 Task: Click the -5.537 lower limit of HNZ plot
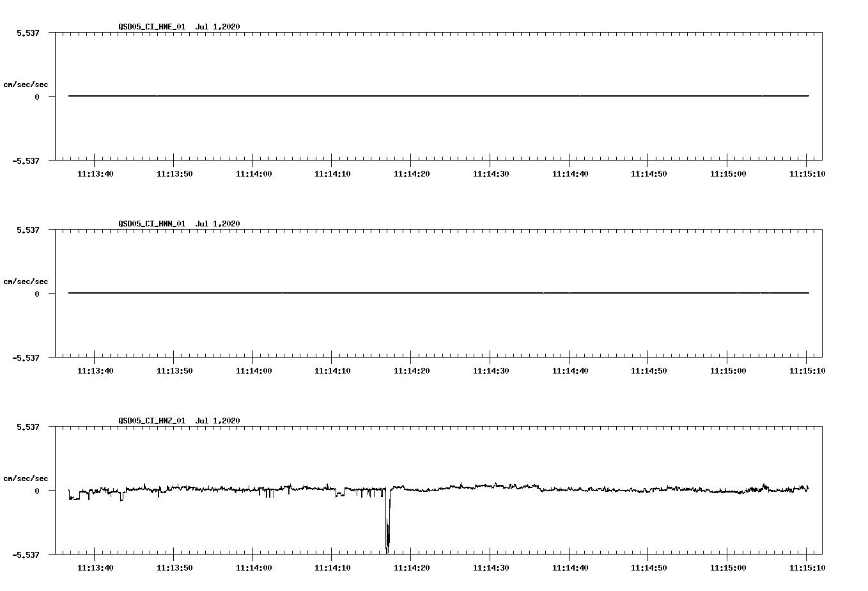tap(26, 555)
